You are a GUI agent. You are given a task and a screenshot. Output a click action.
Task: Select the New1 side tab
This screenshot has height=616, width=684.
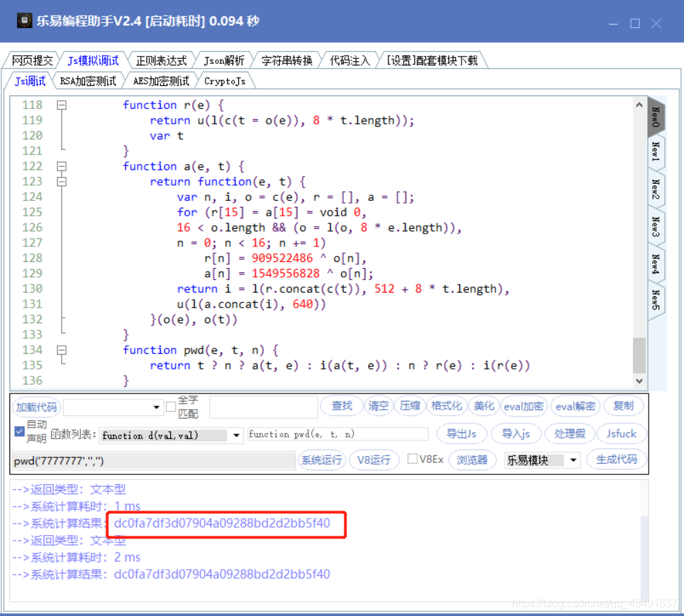tap(655, 151)
